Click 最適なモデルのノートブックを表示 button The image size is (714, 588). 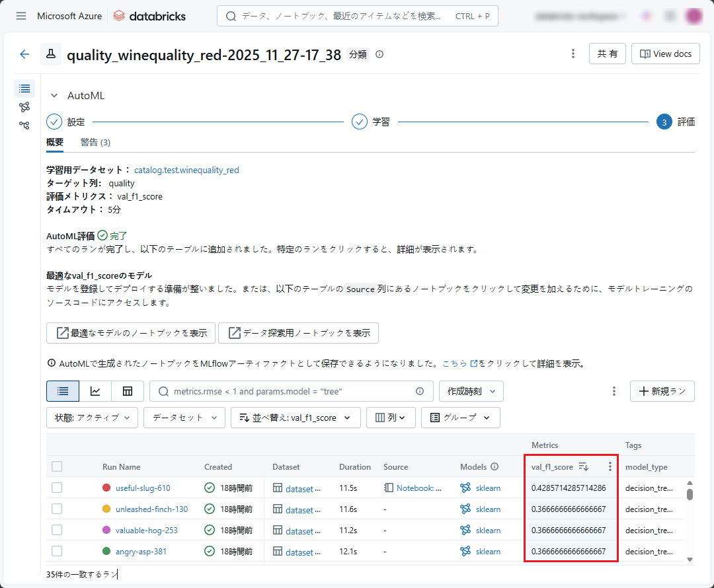coord(131,333)
